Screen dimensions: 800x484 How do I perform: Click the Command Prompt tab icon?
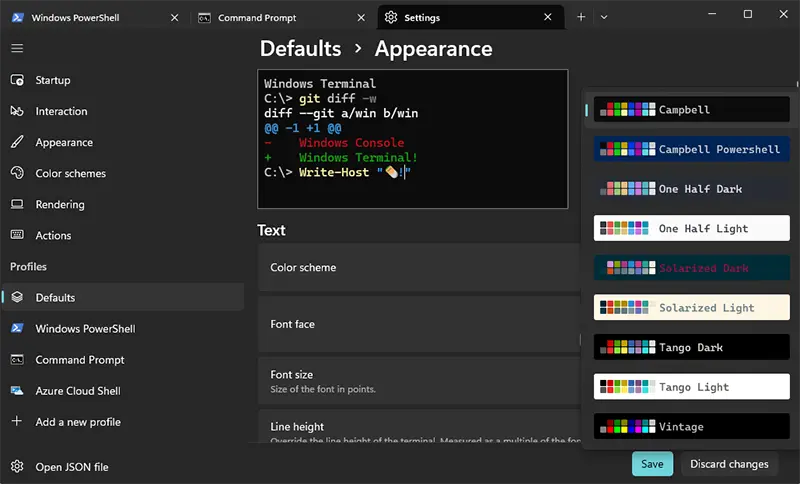[x=204, y=18]
